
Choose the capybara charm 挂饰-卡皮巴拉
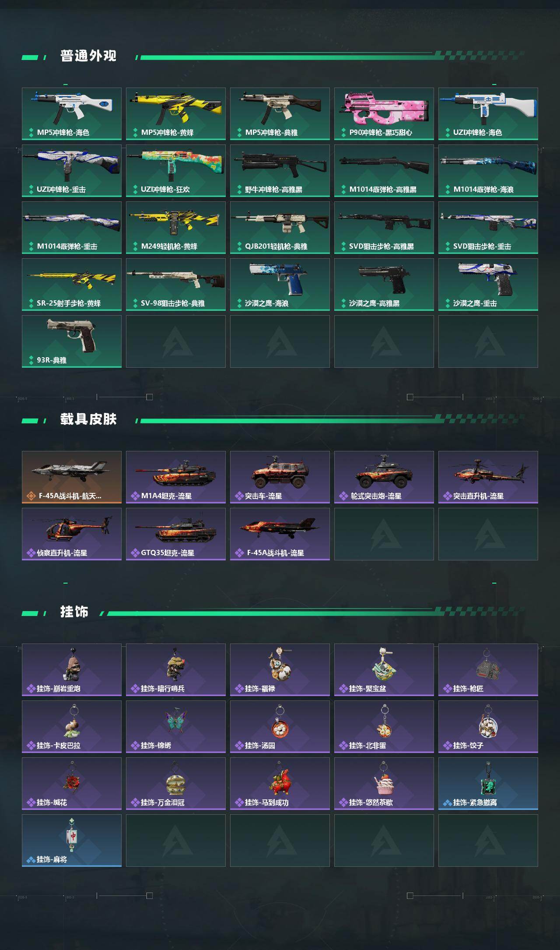[72, 727]
